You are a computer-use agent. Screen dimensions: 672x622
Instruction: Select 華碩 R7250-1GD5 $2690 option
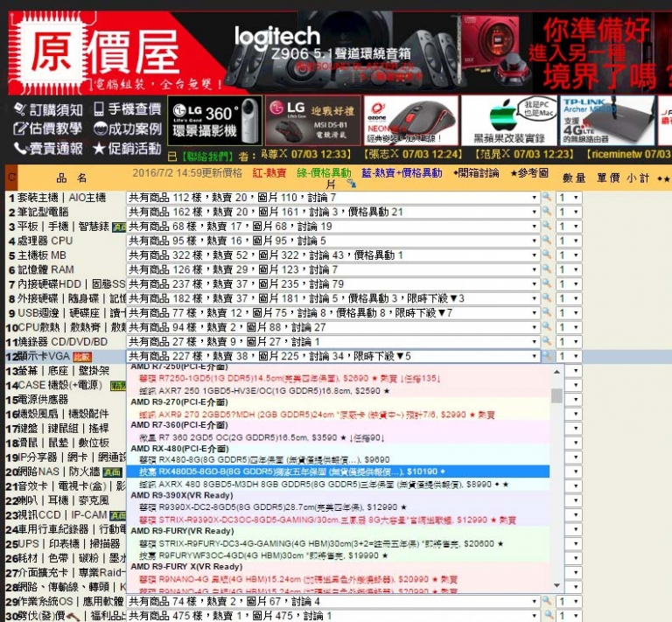click(338, 378)
